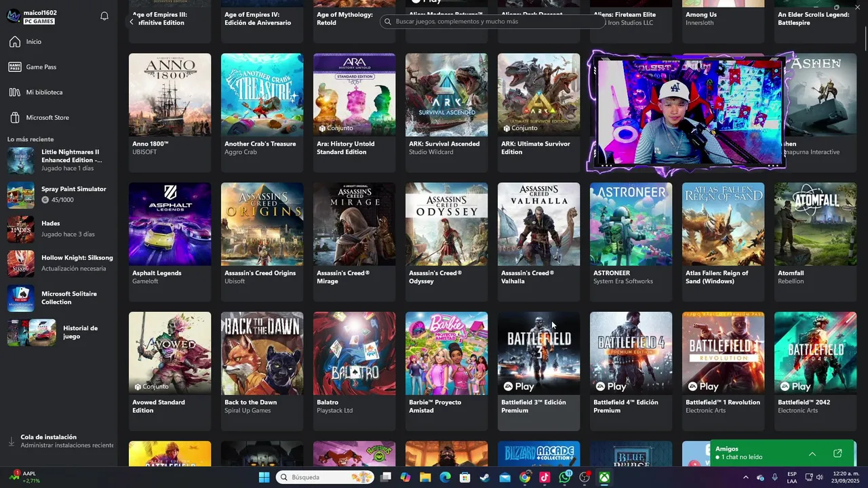Open Assassin's Creed Mirage tile
868x488 pixels.
tap(354, 242)
